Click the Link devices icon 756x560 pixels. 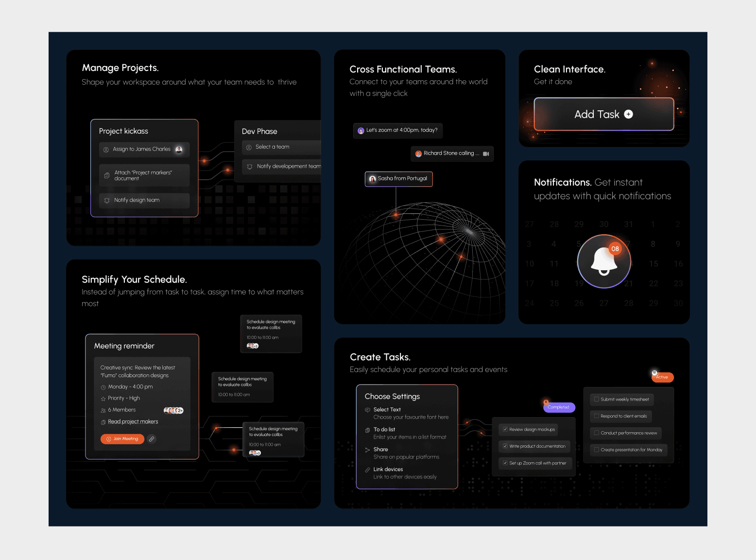368,469
